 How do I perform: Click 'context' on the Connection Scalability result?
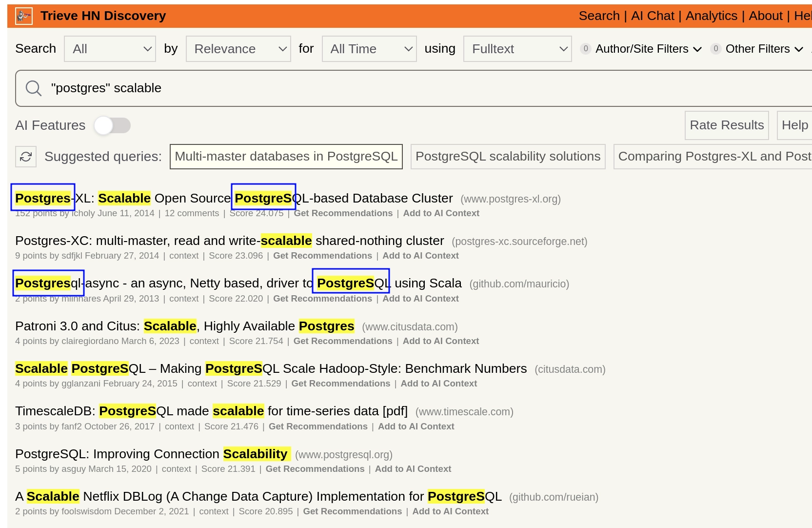pyautogui.click(x=177, y=469)
